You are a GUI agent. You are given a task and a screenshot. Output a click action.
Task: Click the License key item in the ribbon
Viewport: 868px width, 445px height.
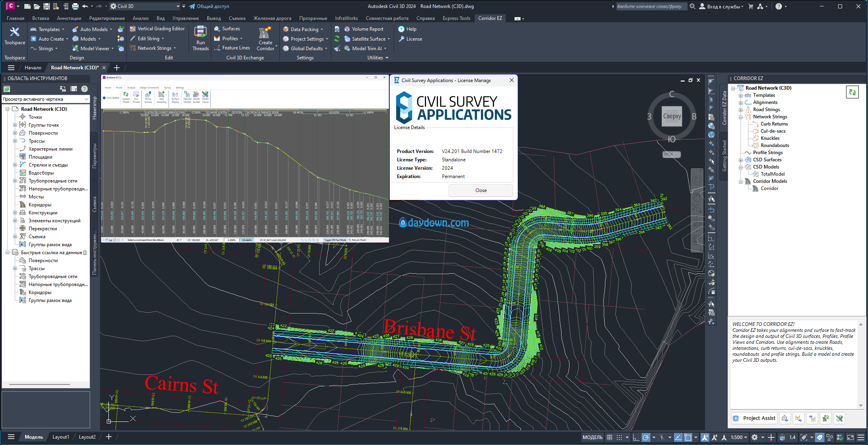point(410,39)
